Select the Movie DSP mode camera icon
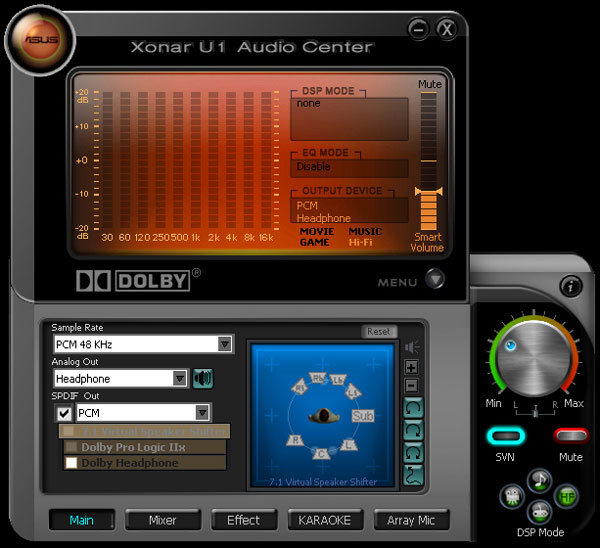The image size is (600, 548). pyautogui.click(x=512, y=496)
